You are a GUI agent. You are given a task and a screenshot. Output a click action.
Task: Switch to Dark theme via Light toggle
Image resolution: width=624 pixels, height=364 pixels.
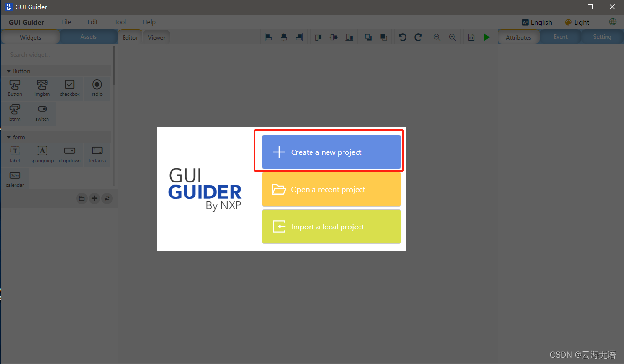click(x=577, y=22)
